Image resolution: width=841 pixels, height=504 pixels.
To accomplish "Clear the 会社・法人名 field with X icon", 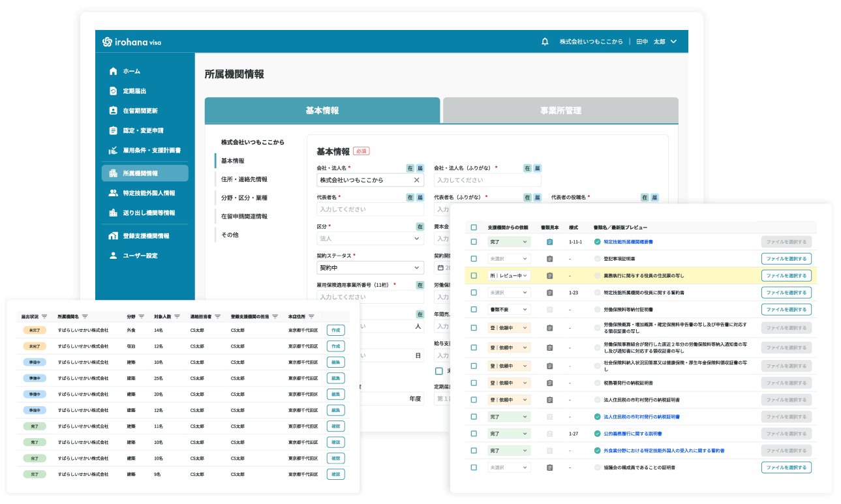I will pyautogui.click(x=417, y=180).
